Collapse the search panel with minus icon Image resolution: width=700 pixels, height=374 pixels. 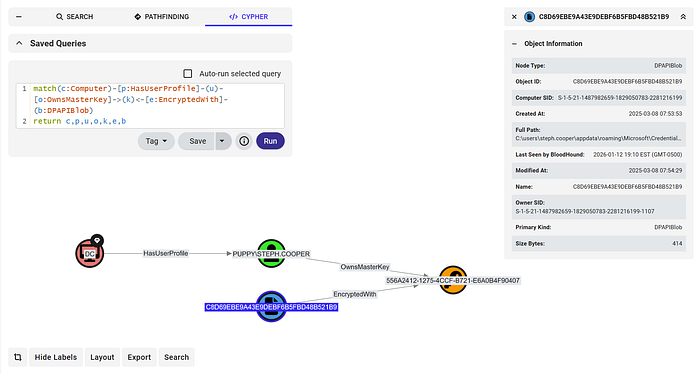tap(19, 17)
